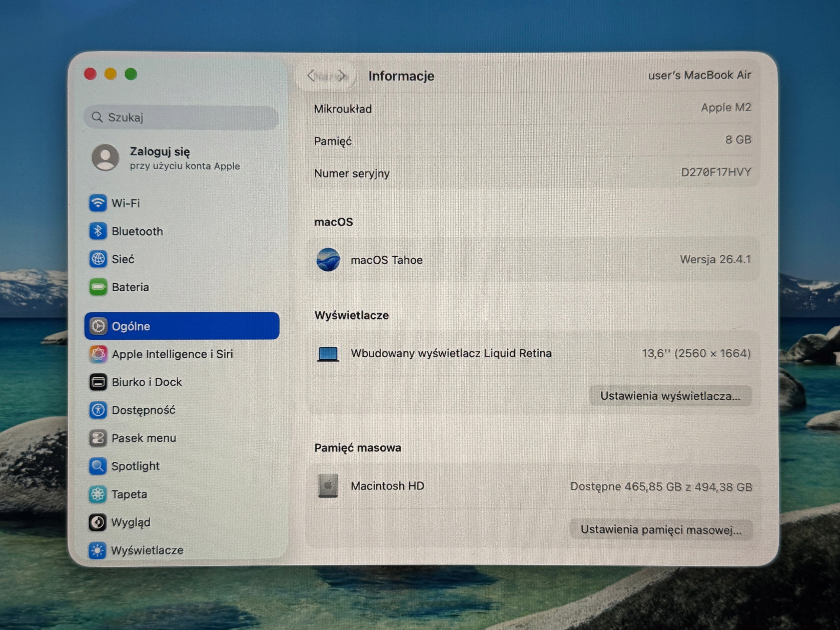Click the Wygląd appearance icon
840x630 pixels.
[x=97, y=522]
